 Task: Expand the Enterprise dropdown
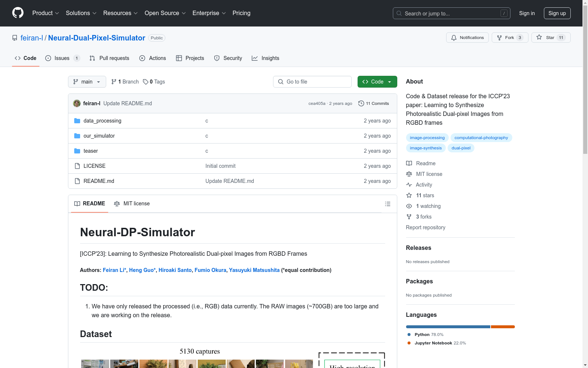click(209, 13)
